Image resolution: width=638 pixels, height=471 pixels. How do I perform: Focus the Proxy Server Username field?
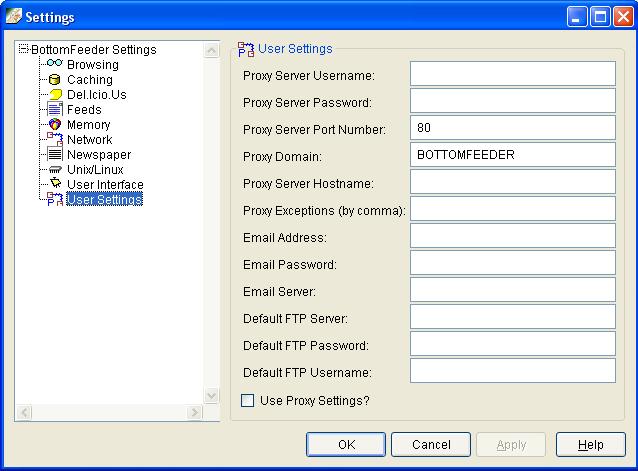[513, 74]
